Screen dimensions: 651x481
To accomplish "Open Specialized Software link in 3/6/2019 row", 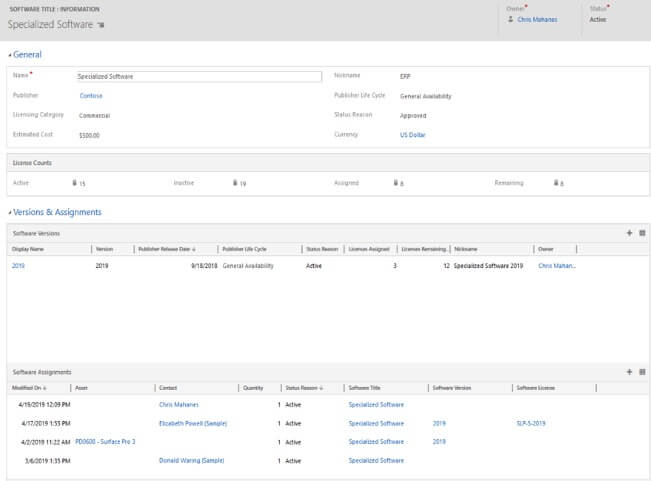I will click(x=376, y=460).
